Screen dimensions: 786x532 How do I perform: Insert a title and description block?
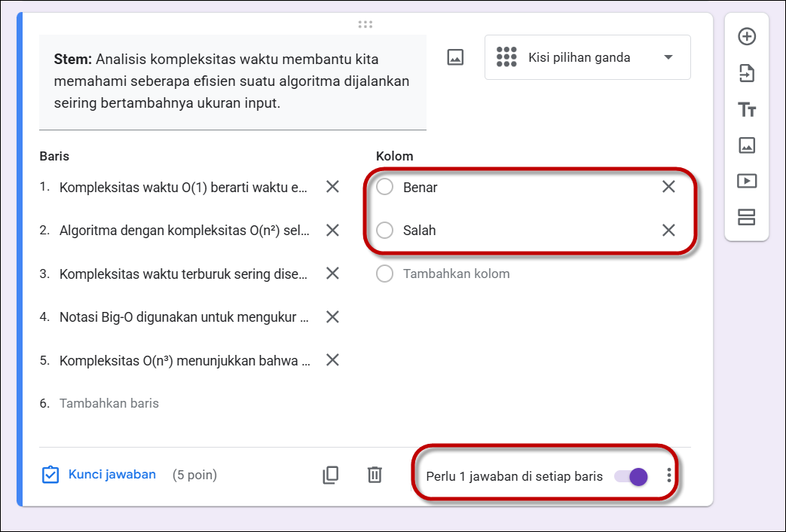click(748, 109)
